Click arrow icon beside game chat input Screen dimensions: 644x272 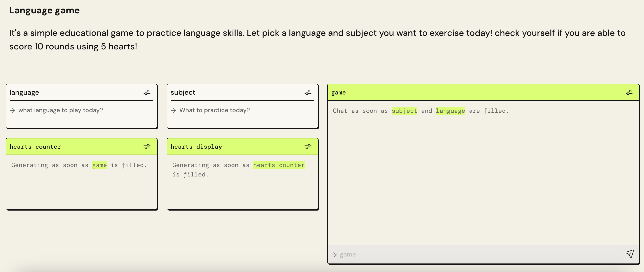click(334, 255)
